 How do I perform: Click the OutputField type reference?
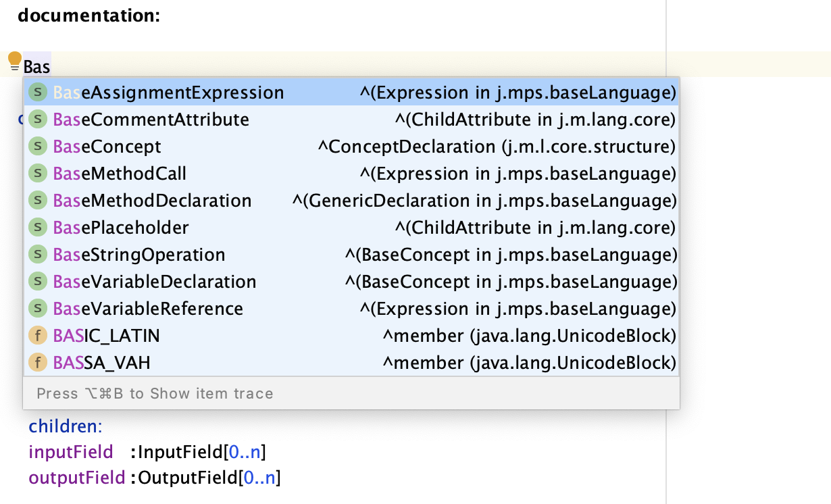coord(186,477)
